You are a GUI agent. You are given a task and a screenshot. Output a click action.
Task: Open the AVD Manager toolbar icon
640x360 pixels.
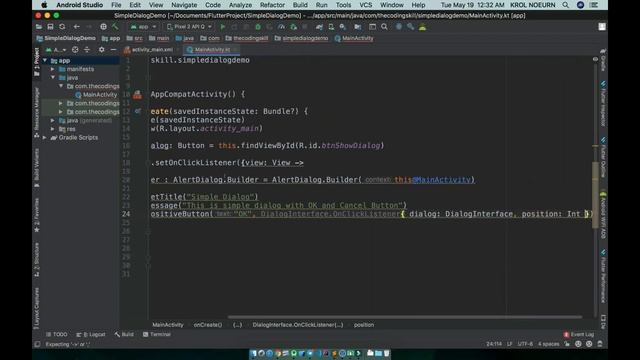coord(331,27)
